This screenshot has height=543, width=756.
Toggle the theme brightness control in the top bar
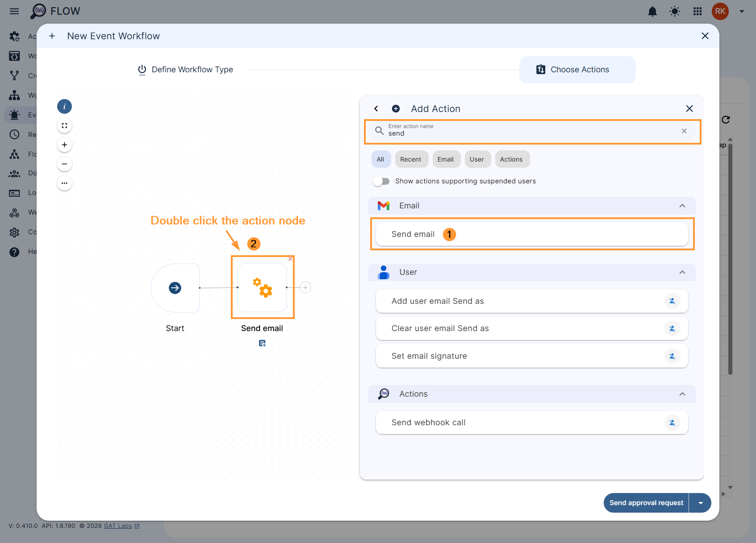pyautogui.click(x=675, y=11)
